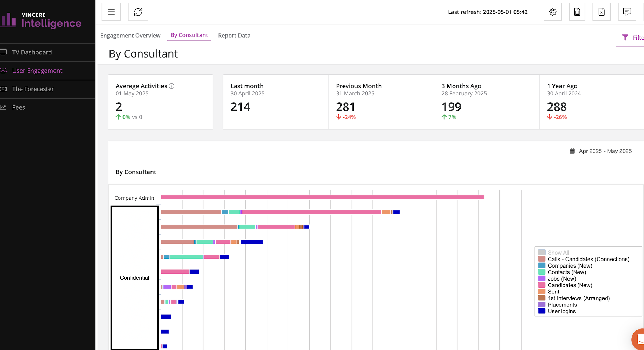Toggle User logins legend series
This screenshot has height=350, width=644.
561,311
